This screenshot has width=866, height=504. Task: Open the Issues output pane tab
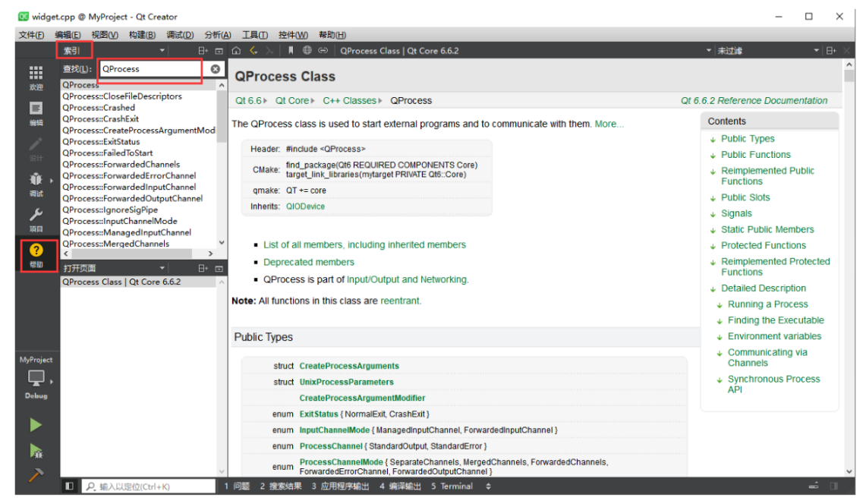coord(237,487)
